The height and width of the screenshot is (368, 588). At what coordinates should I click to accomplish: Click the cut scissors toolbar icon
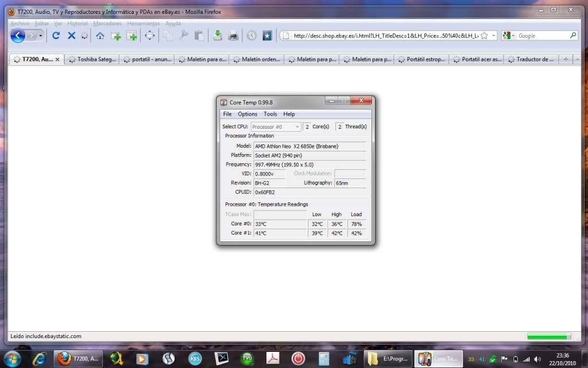(x=184, y=35)
